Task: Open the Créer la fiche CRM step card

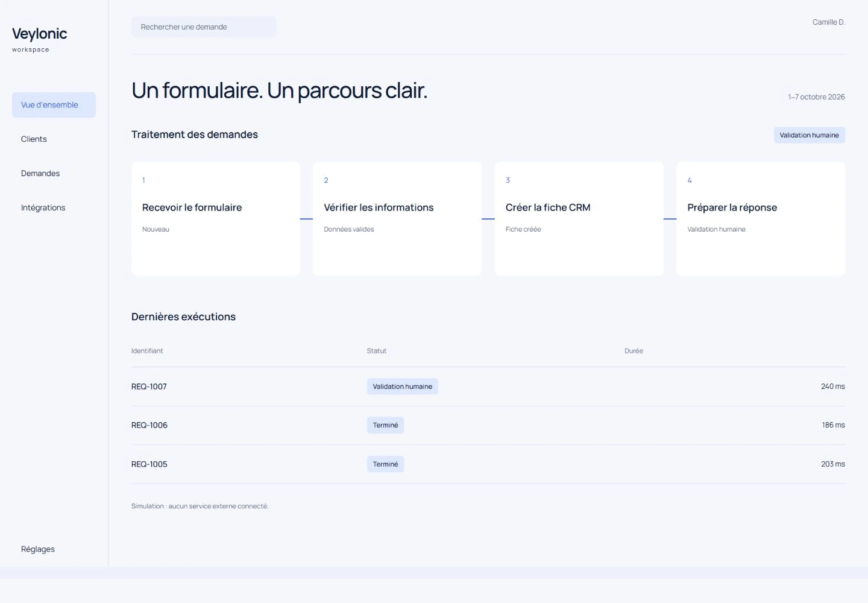Action: pyautogui.click(x=579, y=218)
